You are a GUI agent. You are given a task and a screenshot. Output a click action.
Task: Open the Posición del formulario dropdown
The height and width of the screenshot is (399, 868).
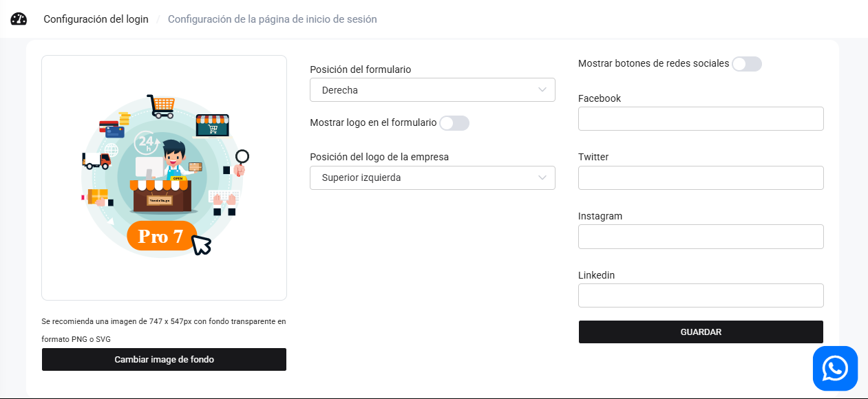432,89
